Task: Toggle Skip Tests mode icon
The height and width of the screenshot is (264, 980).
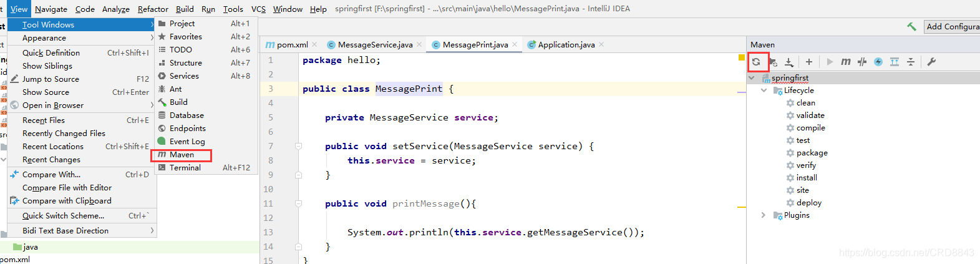Action: 862,62
